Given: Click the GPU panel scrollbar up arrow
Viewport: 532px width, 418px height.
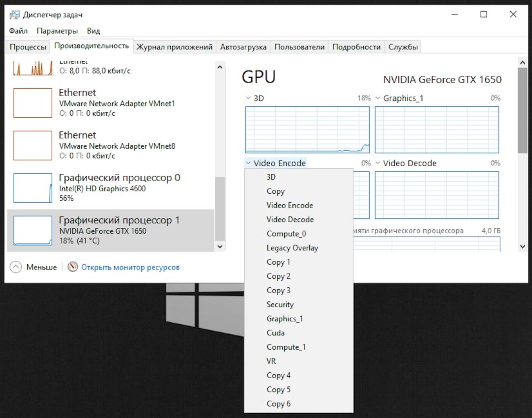Looking at the screenshot, I should click(522, 62).
